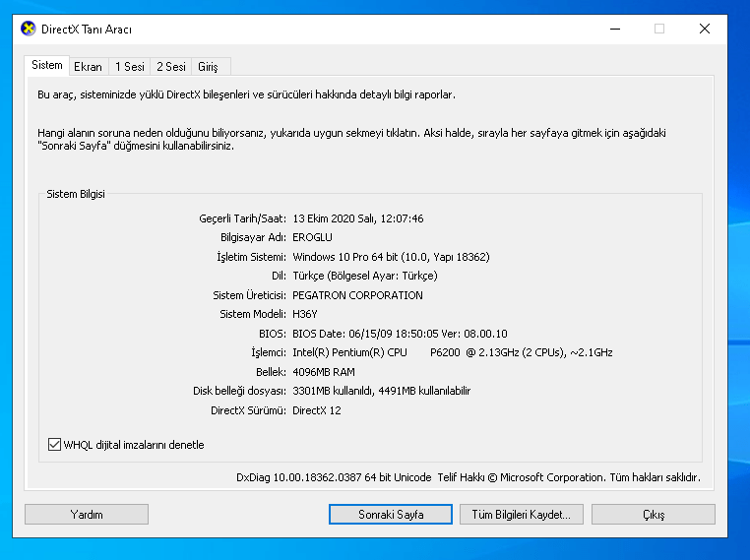This screenshot has height=560, width=750.
Task: Click the BIOS label
Action: pyautogui.click(x=273, y=334)
